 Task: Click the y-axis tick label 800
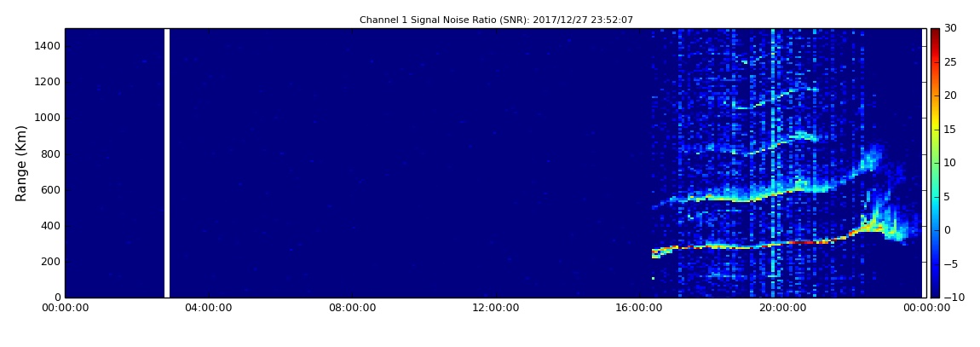51,153
